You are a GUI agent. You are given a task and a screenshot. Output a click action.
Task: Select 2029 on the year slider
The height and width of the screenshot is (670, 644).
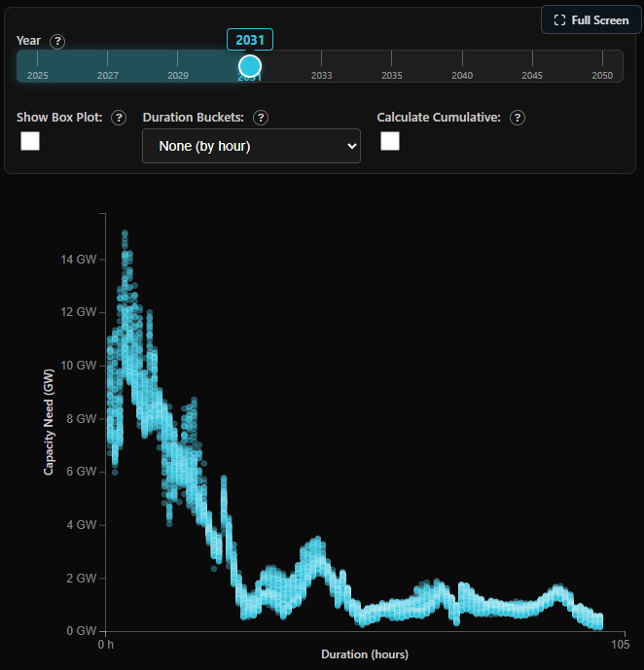(178, 75)
